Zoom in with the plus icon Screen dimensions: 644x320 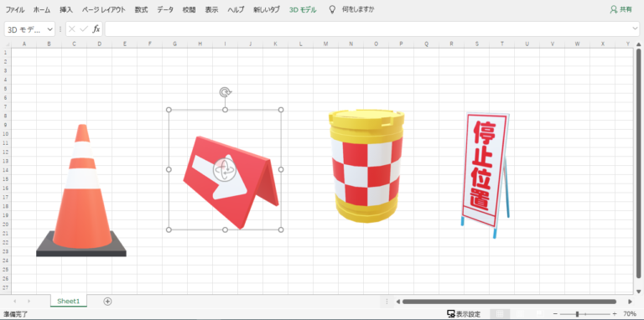tap(615, 314)
